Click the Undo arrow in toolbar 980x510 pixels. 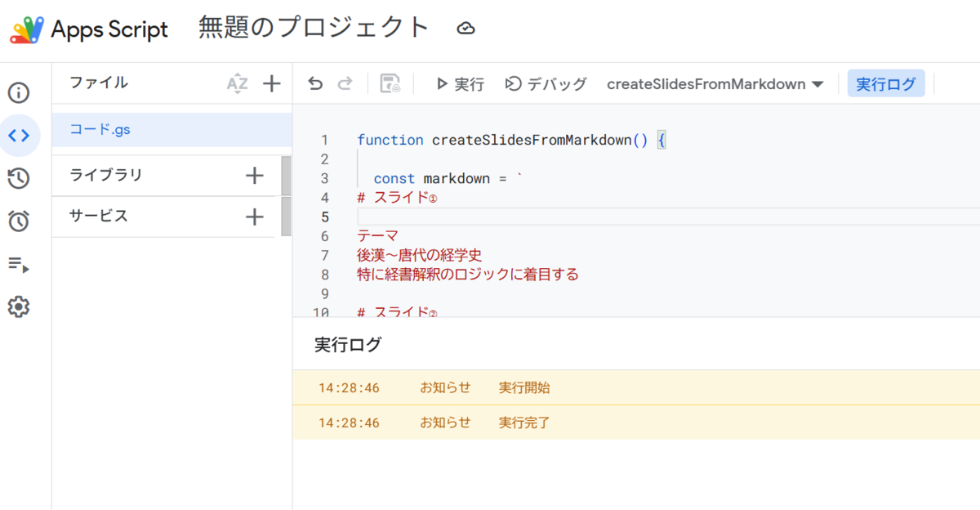(315, 83)
